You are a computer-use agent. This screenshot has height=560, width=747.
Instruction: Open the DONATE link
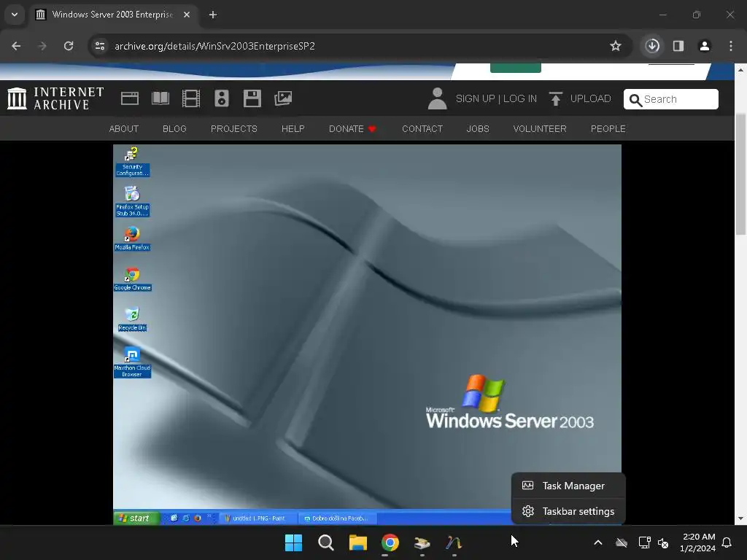(x=352, y=128)
